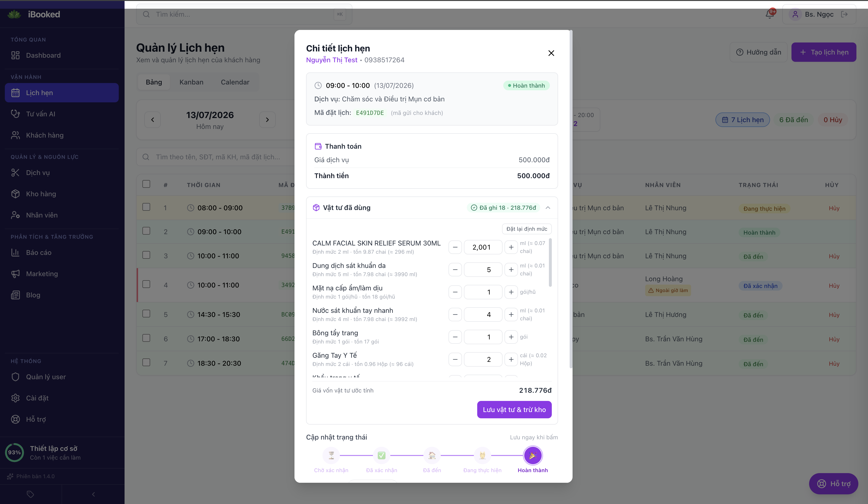Select the Bảng tab
The width and height of the screenshot is (868, 504).
click(154, 82)
